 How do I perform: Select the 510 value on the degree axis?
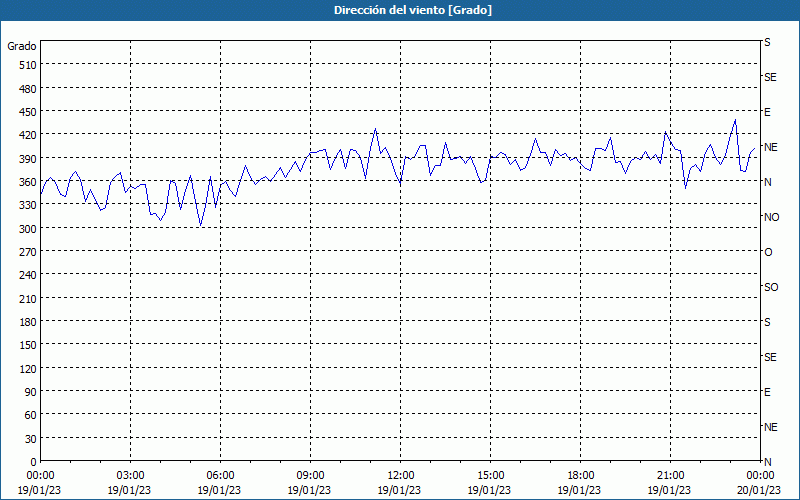click(29, 65)
